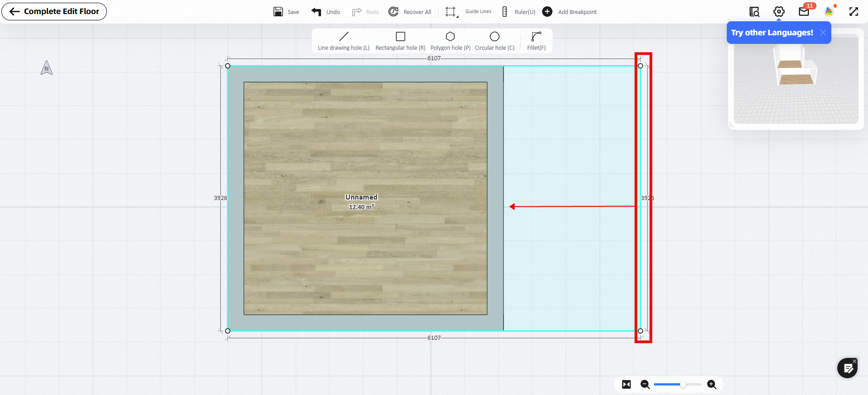Open the mail inbox with 11 notifications
Image resolution: width=868 pixels, height=395 pixels.
coord(804,11)
